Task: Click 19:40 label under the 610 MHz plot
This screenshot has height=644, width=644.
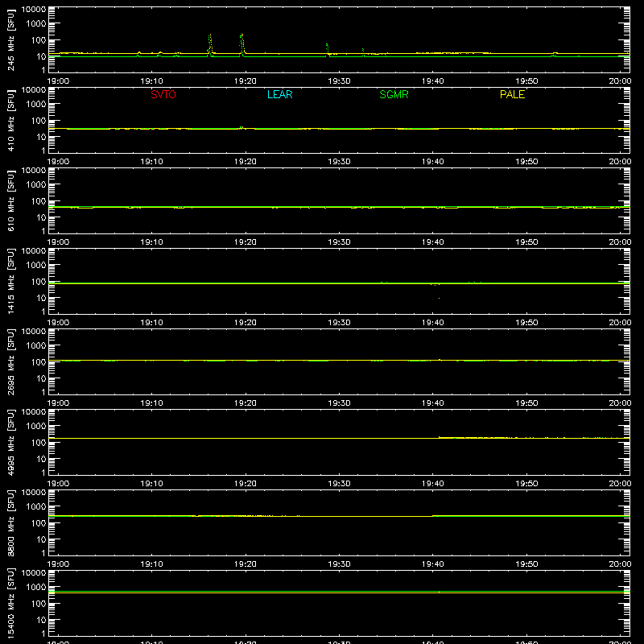Action: tap(433, 242)
